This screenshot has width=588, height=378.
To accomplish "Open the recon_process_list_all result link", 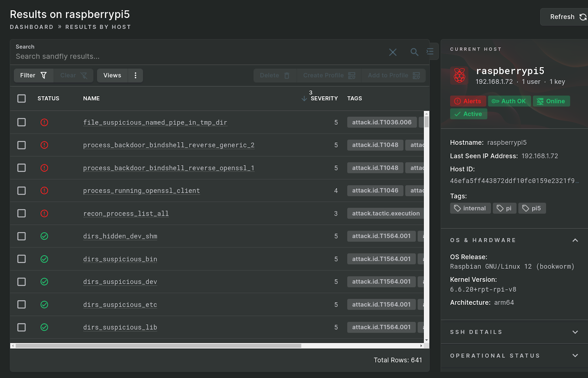I will pos(126,214).
